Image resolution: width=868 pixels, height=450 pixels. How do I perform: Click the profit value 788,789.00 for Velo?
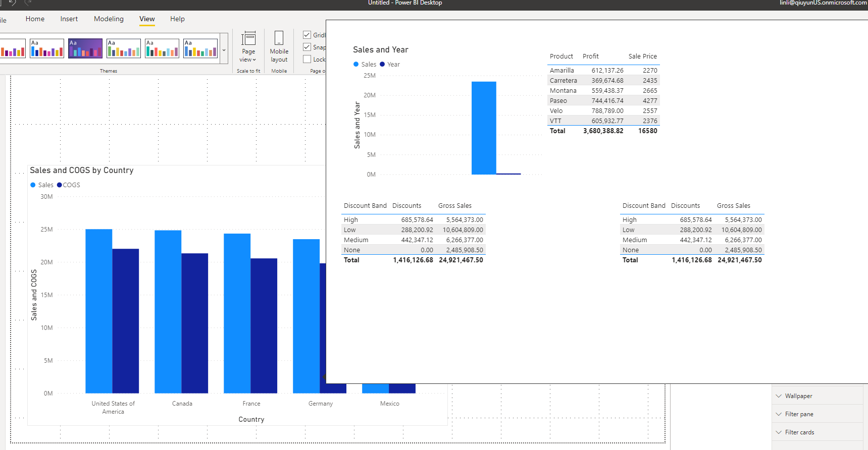[x=607, y=111]
